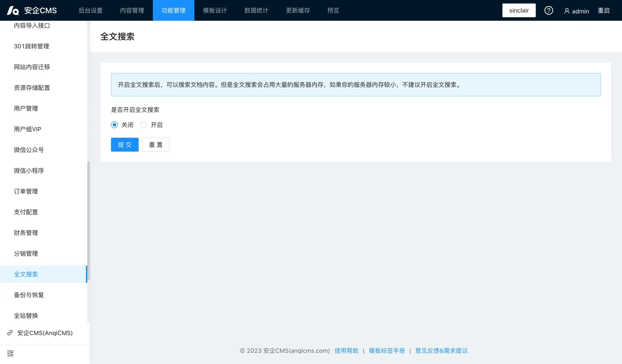
Task: Click the 全文搜索 page heading
Action: [117, 37]
